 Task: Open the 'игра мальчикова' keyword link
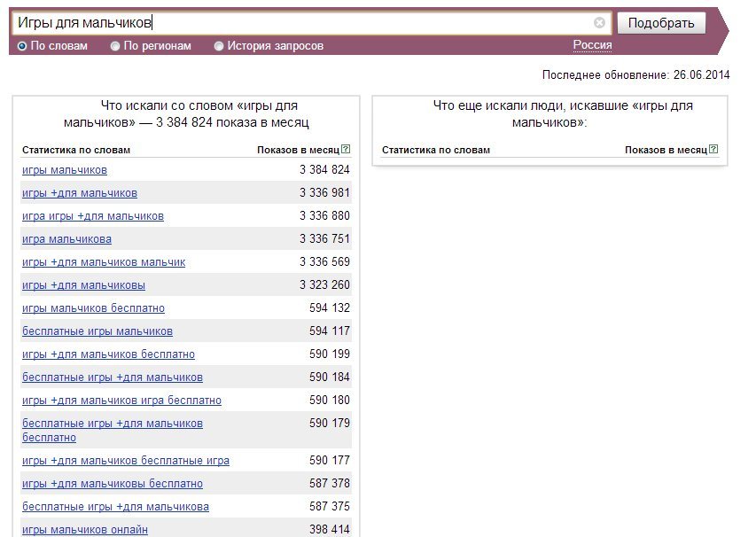click(x=66, y=239)
